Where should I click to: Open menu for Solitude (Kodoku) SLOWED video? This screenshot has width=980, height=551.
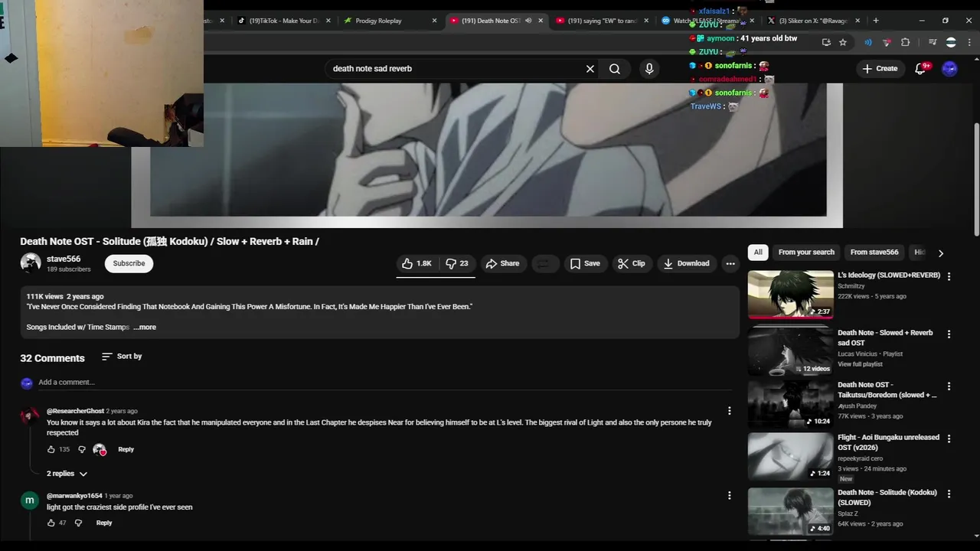[949, 494]
